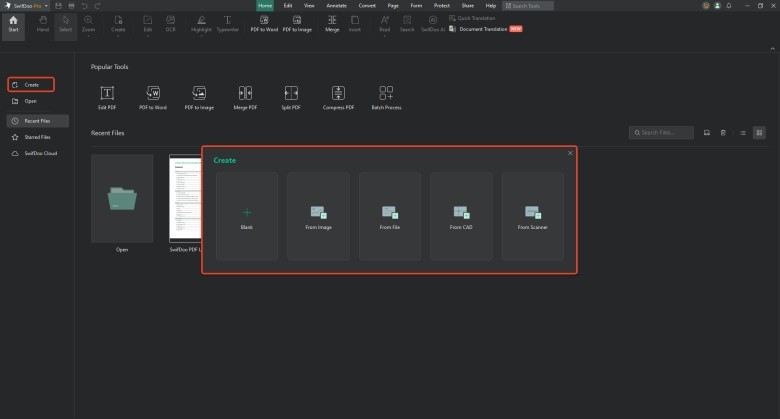Launch PDF to Image popular tool

pos(199,98)
